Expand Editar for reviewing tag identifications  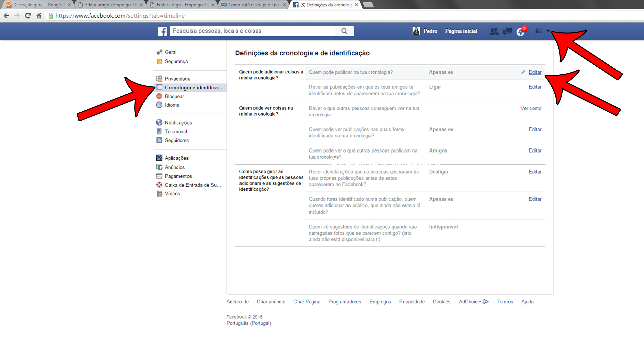pos(535,172)
